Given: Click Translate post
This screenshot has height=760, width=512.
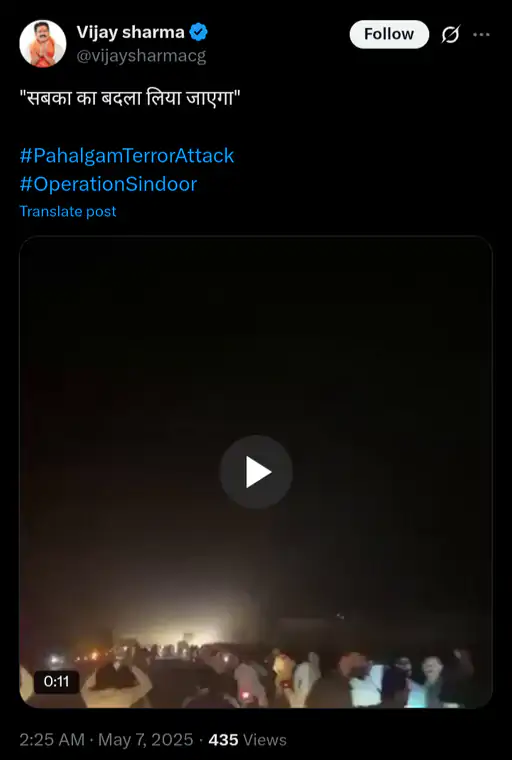Looking at the screenshot, I should coord(68,211).
